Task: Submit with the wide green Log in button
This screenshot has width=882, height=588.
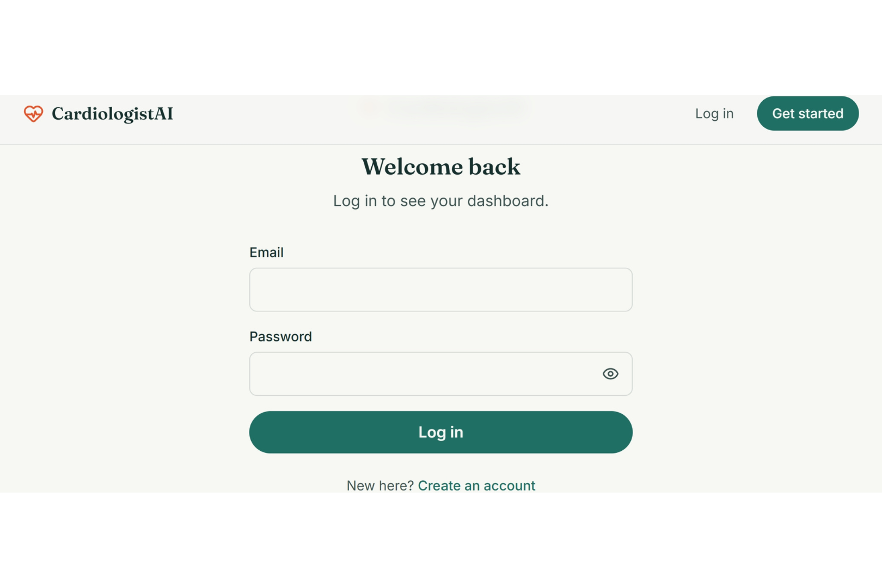Action: pyautogui.click(x=440, y=432)
